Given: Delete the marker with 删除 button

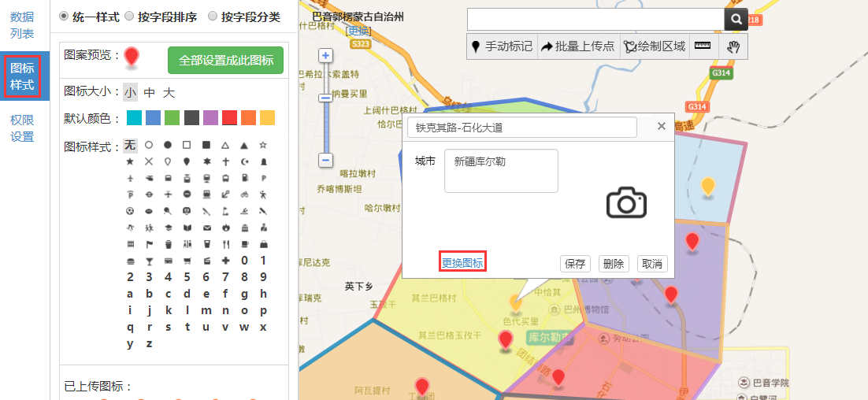Looking at the screenshot, I should click(614, 264).
